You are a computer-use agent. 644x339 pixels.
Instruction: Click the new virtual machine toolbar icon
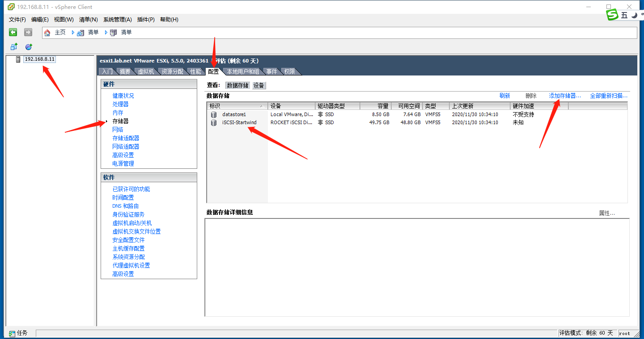[14, 46]
